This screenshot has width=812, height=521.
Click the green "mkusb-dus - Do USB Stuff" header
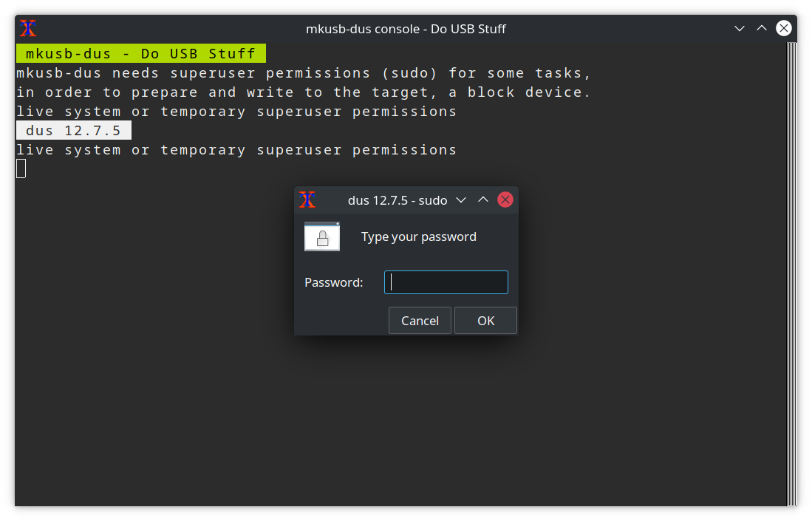pyautogui.click(x=140, y=54)
